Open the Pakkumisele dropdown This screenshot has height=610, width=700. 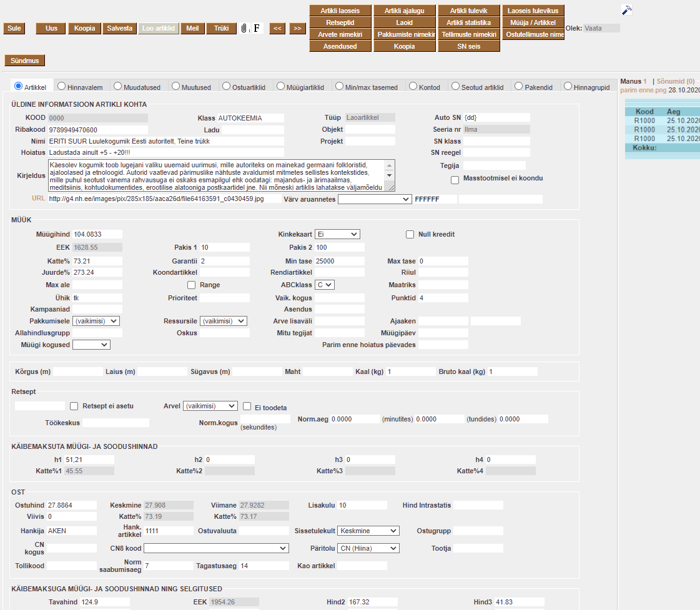(96, 321)
